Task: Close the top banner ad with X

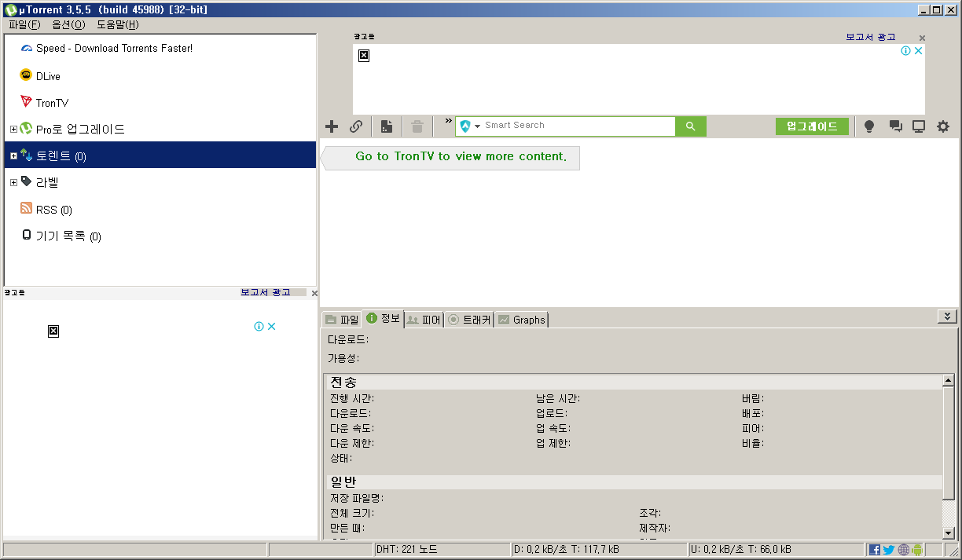Action: tap(923, 38)
